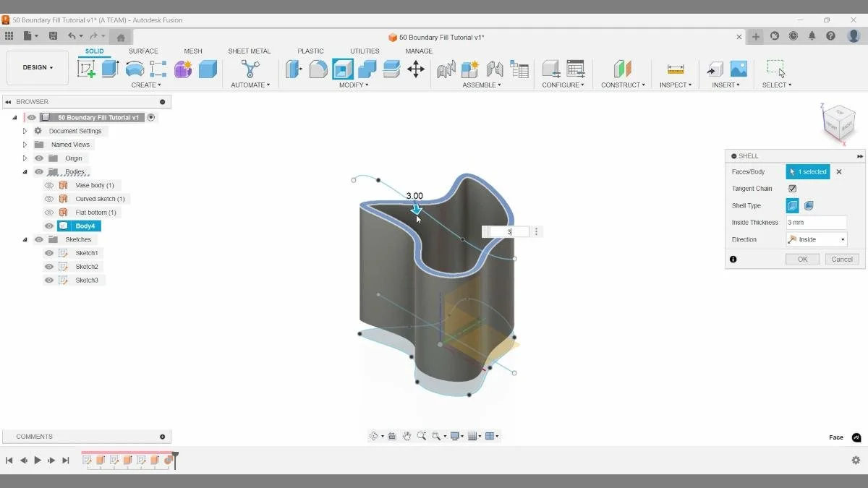Cancel the Shell operation
Screen dimensions: 868x488
(841, 259)
